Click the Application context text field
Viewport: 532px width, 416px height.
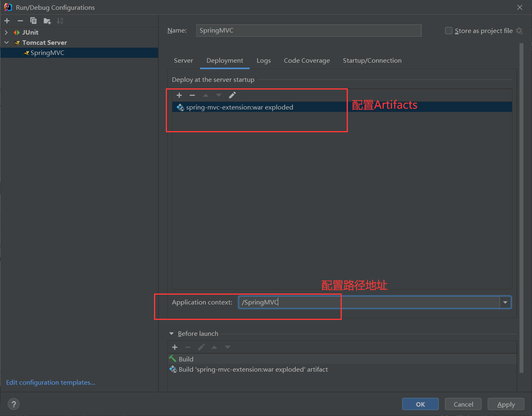coord(369,302)
